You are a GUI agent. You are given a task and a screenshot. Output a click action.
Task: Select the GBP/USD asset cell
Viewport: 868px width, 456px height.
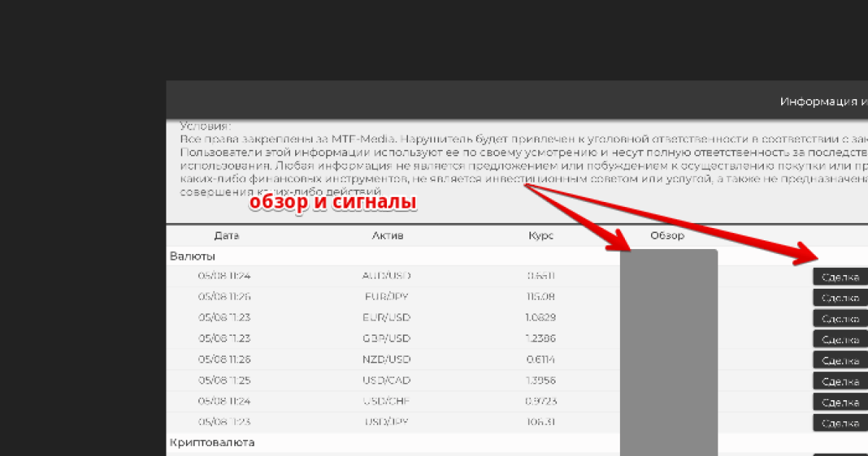pyautogui.click(x=386, y=338)
